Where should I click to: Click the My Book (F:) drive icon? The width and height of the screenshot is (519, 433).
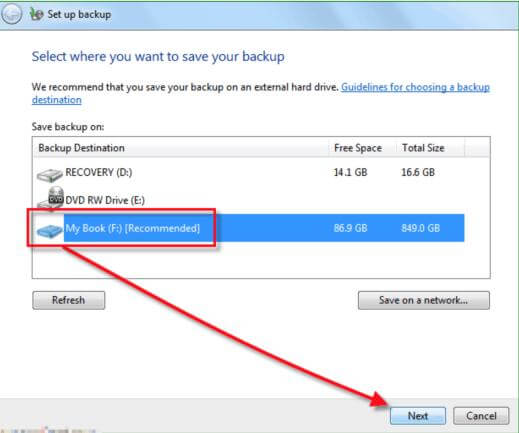tap(49, 231)
